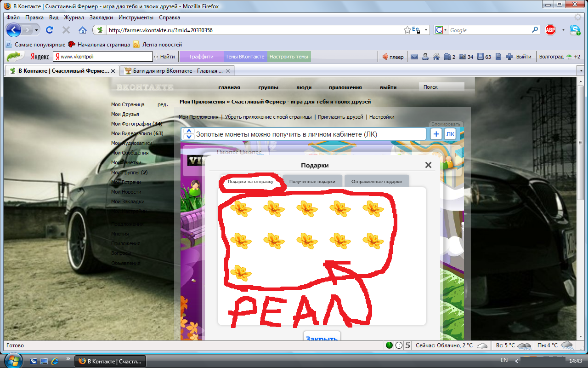The image size is (588, 368).
Task: Click the blue plus icon before Выйти
Action: (x=509, y=57)
